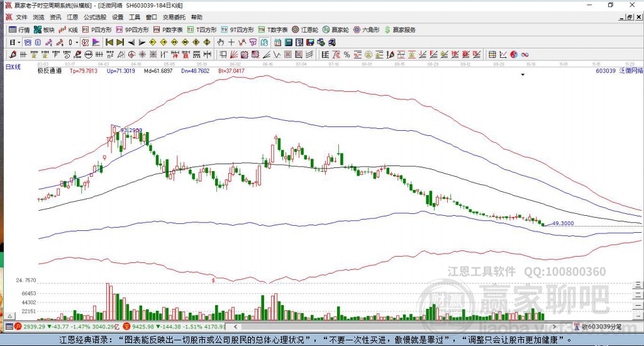Open the 窗口 menu
Viewport: 644px width, 346px height.
(152, 17)
